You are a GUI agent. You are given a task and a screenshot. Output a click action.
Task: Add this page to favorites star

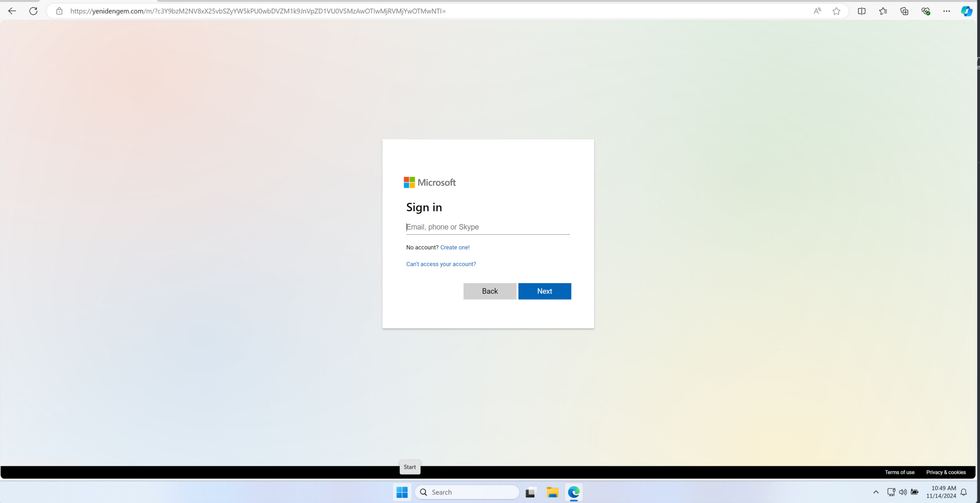tap(836, 11)
